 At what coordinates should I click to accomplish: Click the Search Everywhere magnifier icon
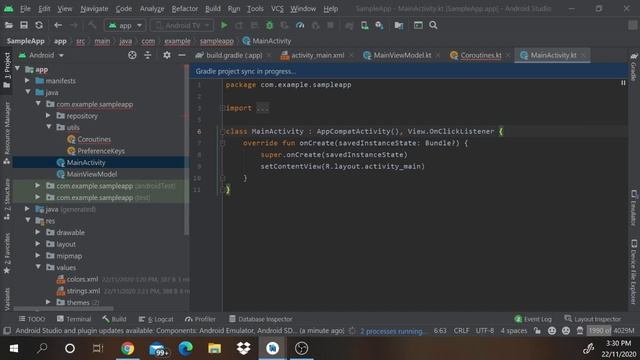(x=433, y=25)
